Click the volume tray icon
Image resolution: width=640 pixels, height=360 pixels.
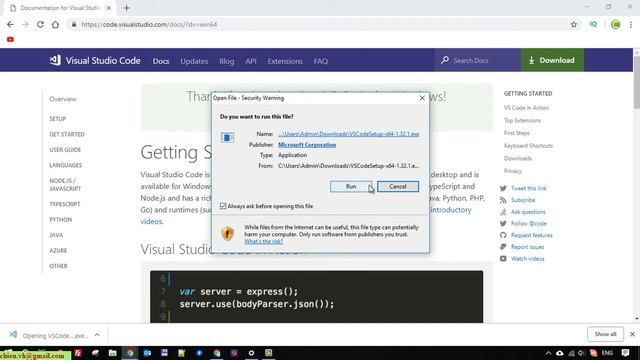[x=581, y=353]
